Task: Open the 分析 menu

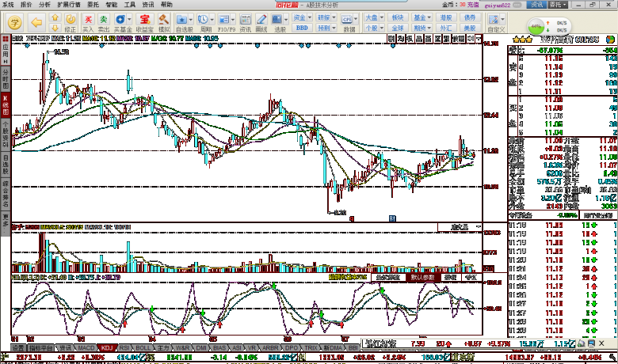Action: [x=45, y=4]
